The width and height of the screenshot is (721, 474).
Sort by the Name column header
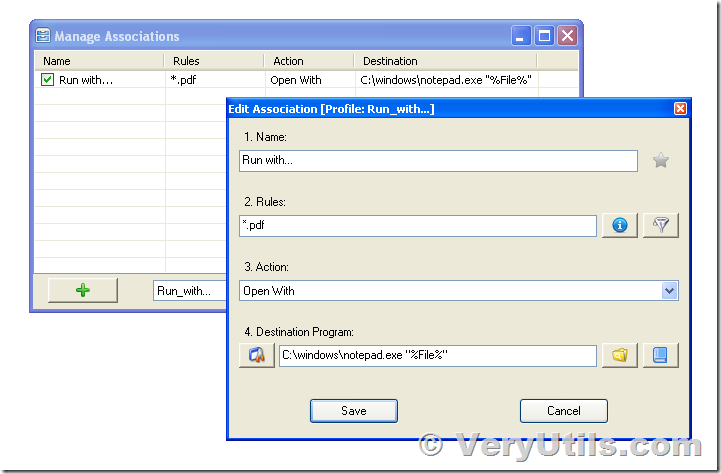pyautogui.click(x=99, y=61)
